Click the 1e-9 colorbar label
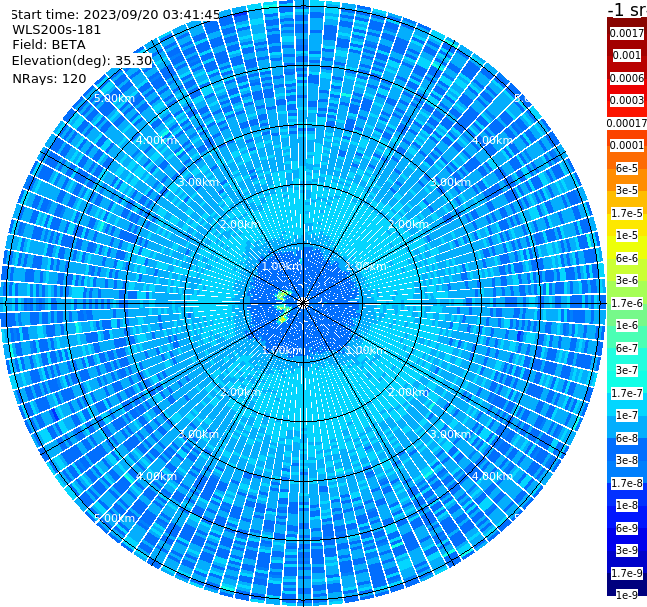 point(627,595)
